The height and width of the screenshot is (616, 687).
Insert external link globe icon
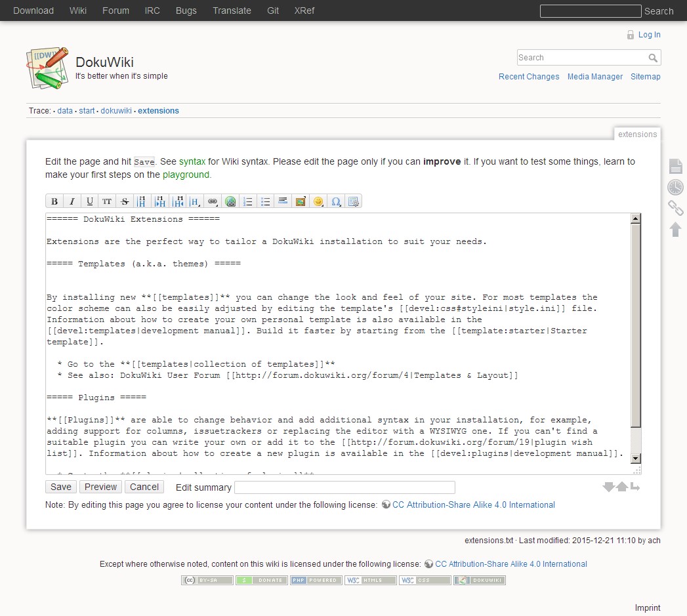230,201
